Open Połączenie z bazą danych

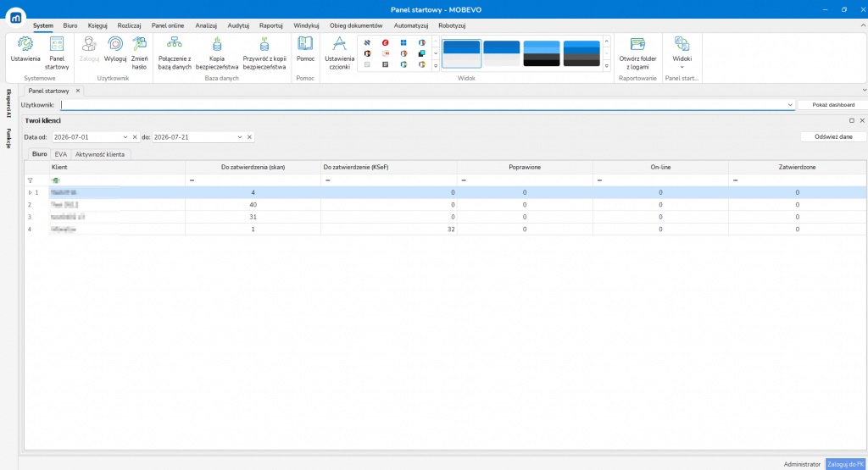(x=175, y=53)
